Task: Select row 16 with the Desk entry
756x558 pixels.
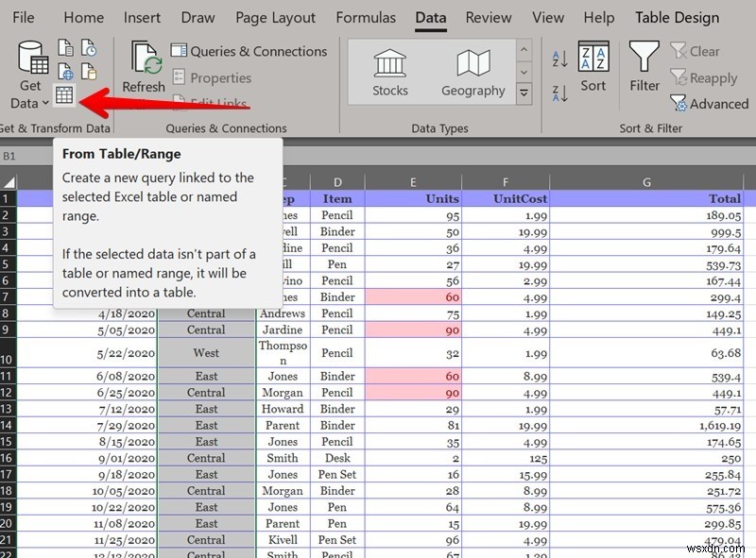Action: click(9, 458)
